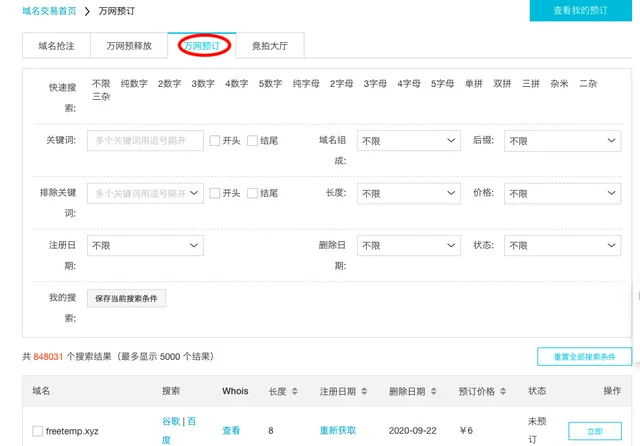This screenshot has width=640, height=446.
Task: Tick the freetemp.xyz row checkbox
Action: point(38,431)
